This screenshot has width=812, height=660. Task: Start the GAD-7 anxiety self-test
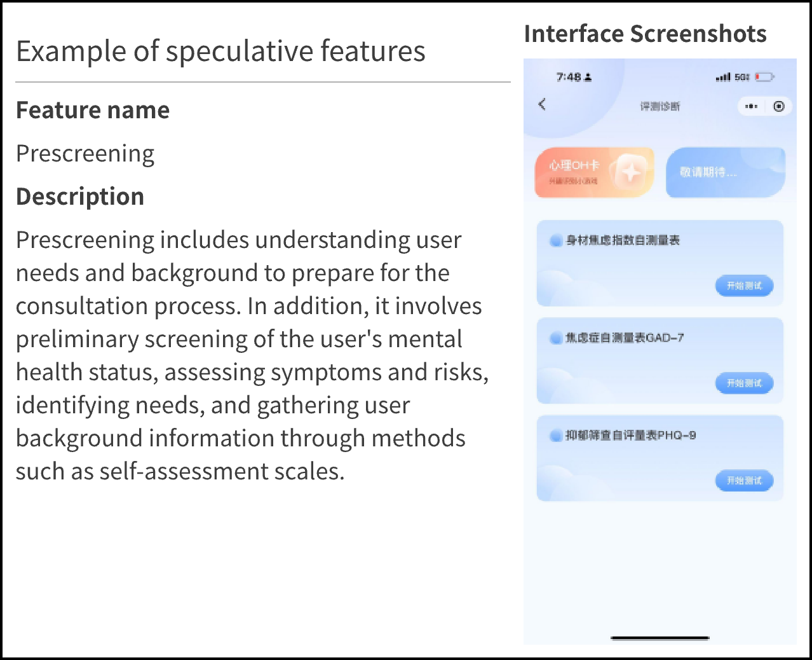coord(744,383)
